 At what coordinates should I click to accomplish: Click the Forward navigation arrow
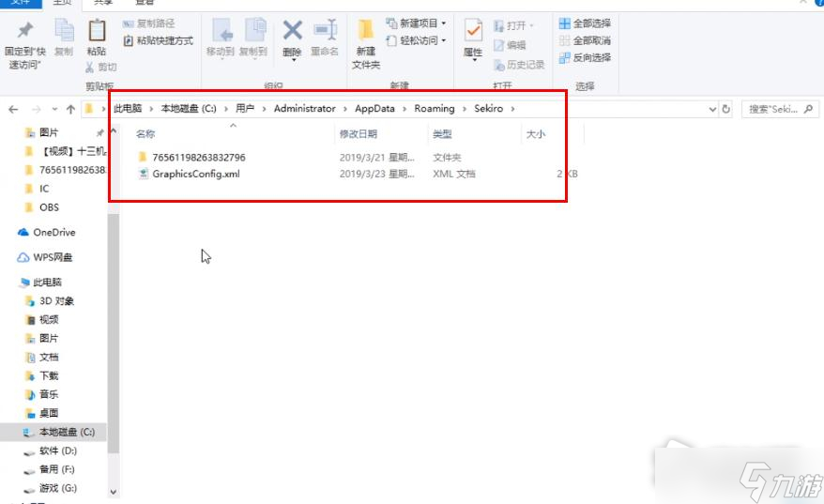pos(37,109)
